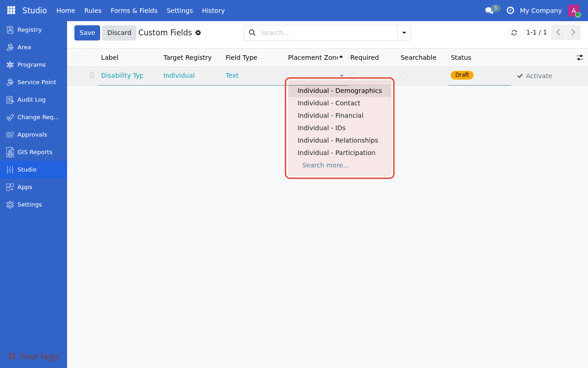This screenshot has width=588, height=368.
Task: Open optional columns settings icon
Action: coord(580,57)
